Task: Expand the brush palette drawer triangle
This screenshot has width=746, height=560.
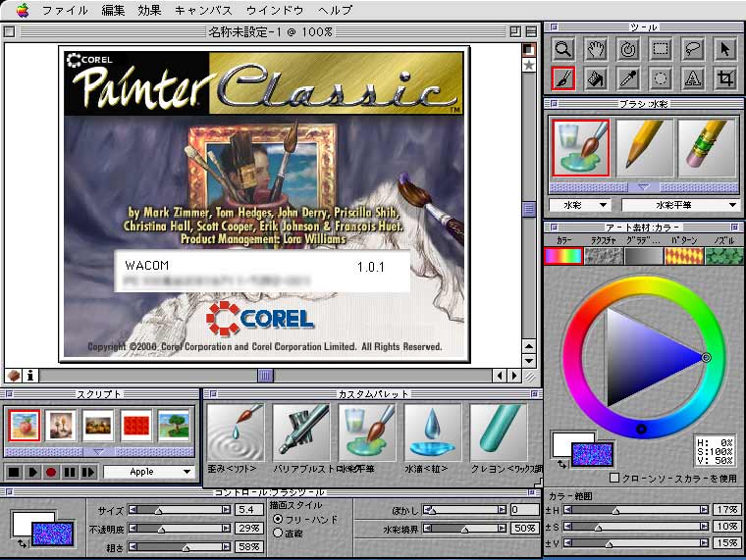Action: coord(644,187)
